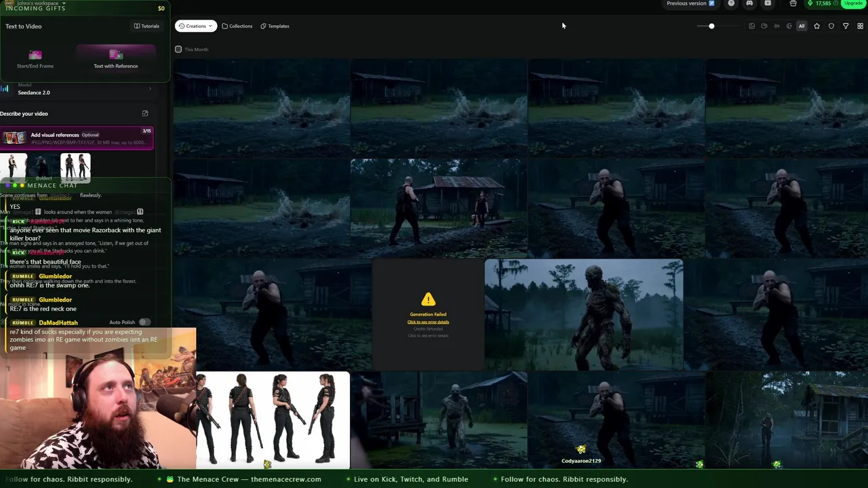Open the Discord icon in top bar
This screenshot has height=488, width=868.
pyautogui.click(x=749, y=3)
